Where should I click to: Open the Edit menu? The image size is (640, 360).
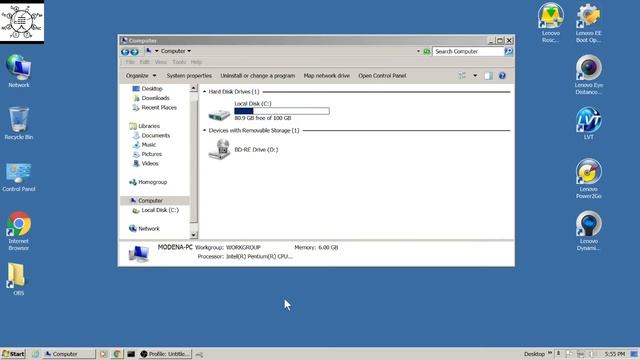pyautogui.click(x=144, y=62)
